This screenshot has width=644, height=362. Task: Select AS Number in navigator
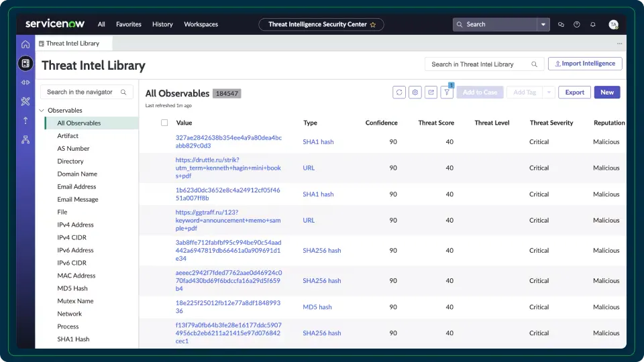tap(73, 149)
